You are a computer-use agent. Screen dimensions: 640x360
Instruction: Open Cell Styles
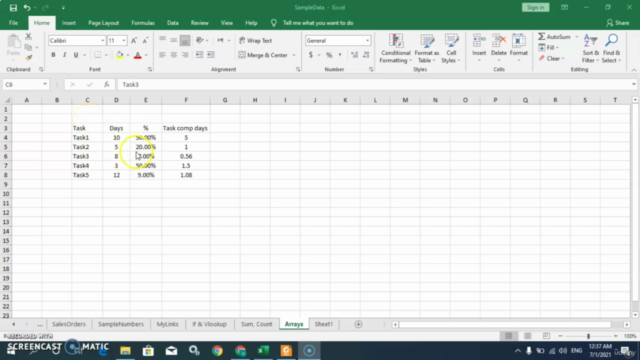pos(451,49)
